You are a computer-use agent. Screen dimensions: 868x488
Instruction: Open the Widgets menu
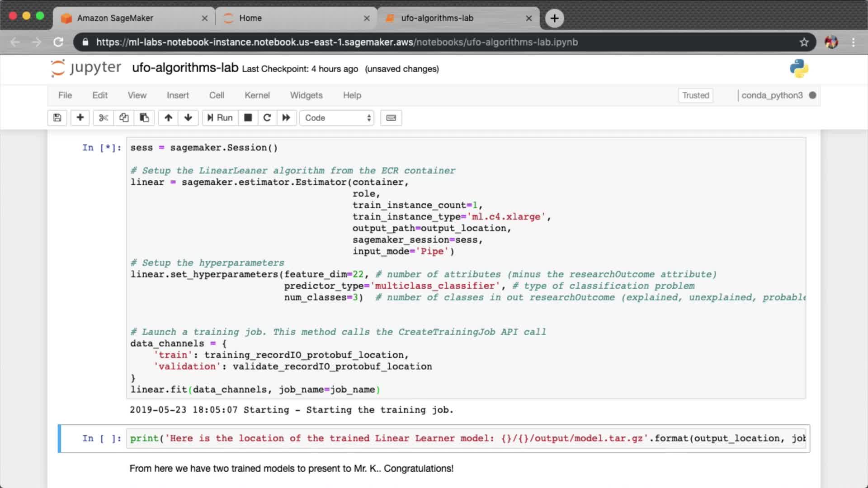(x=306, y=95)
